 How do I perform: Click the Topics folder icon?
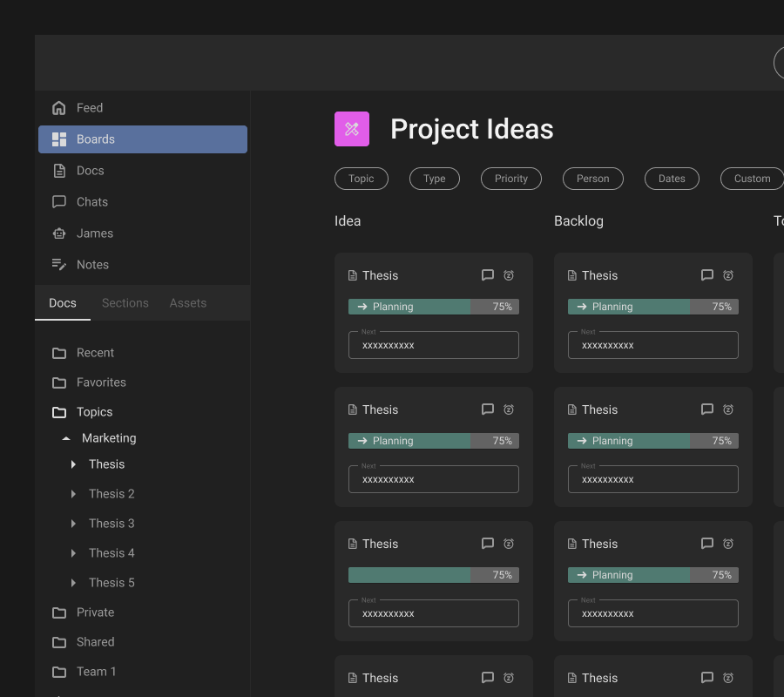(x=59, y=412)
